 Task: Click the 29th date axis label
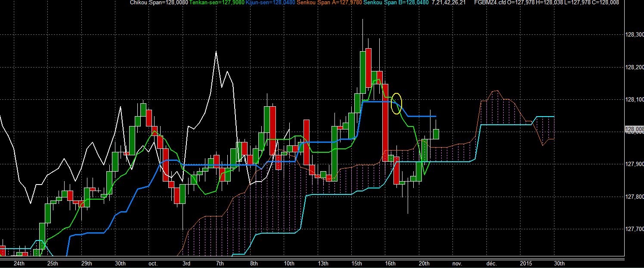point(87,263)
